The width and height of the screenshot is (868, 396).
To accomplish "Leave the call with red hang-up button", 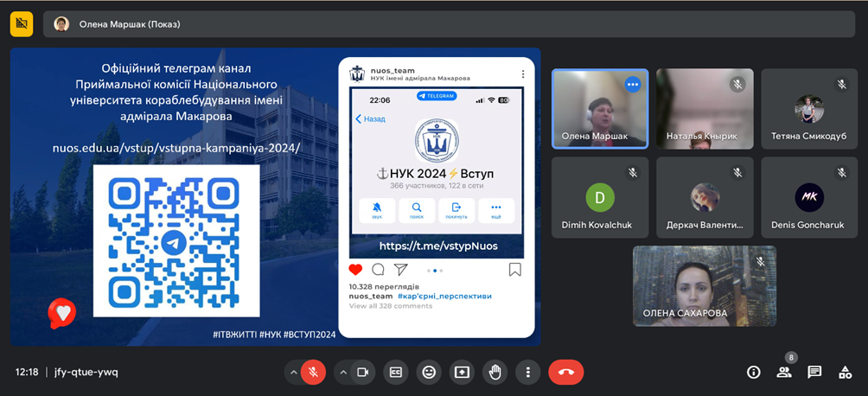I will (x=565, y=372).
